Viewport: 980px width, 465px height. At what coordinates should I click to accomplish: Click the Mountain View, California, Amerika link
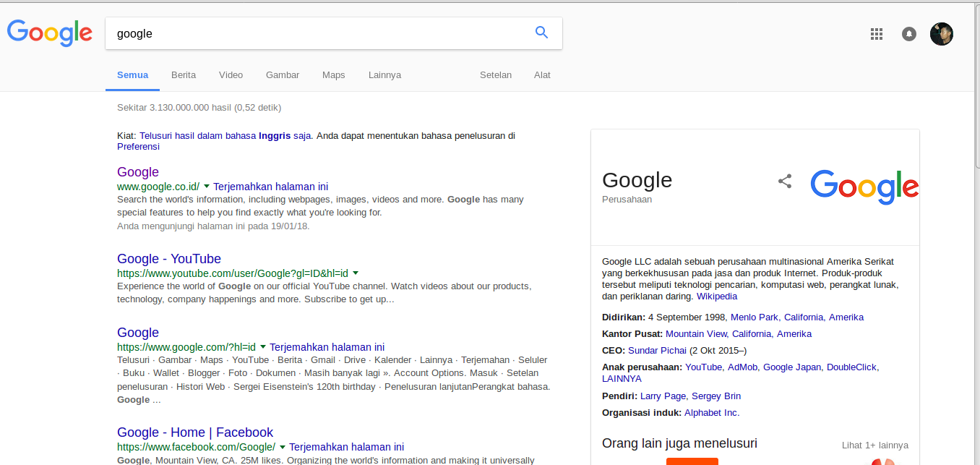point(739,334)
